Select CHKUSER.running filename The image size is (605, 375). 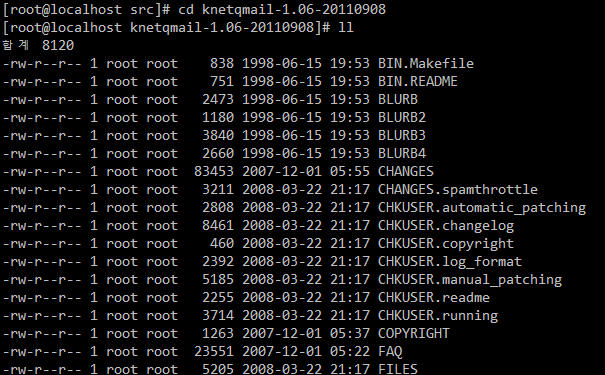coord(438,316)
